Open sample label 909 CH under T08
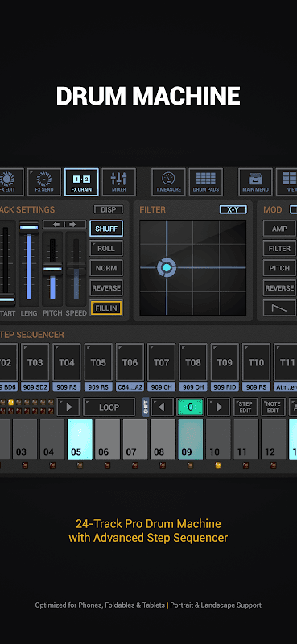 (x=193, y=387)
